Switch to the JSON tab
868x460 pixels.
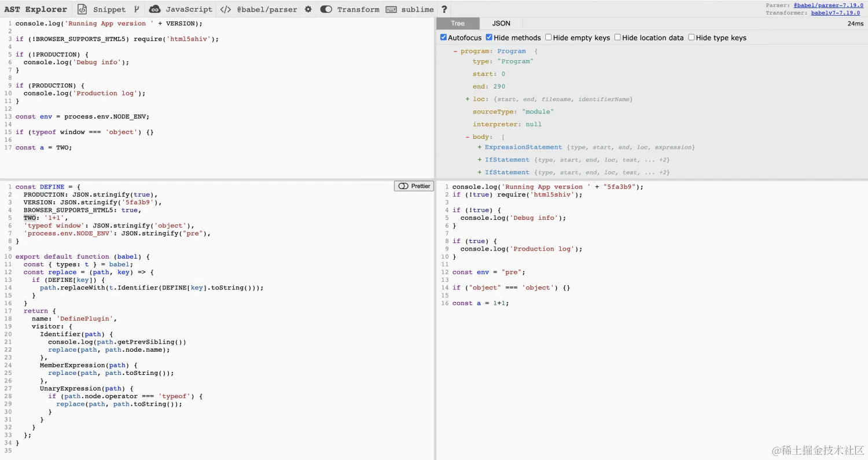click(x=501, y=24)
